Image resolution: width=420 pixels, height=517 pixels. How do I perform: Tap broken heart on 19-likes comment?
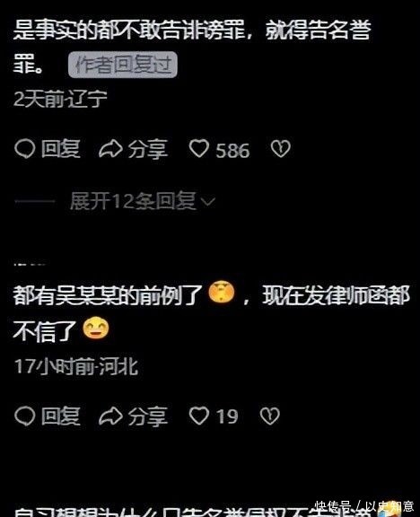point(270,416)
